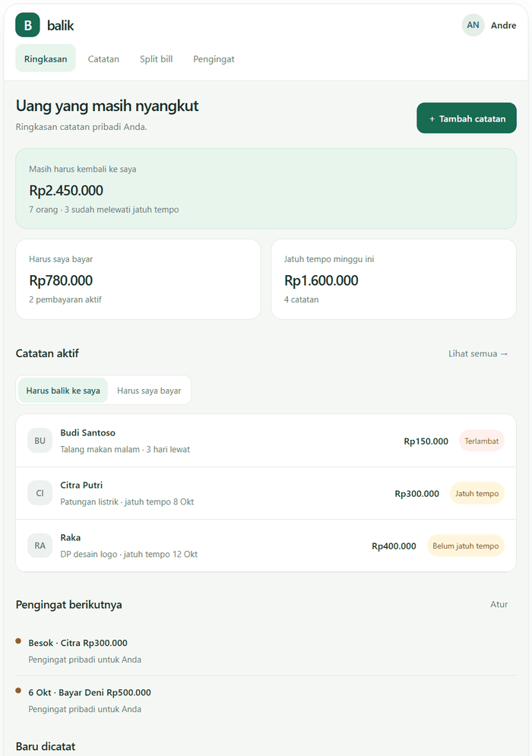Click the Tambah catatan button
Viewport: 532px width, 756px height.
tap(467, 118)
